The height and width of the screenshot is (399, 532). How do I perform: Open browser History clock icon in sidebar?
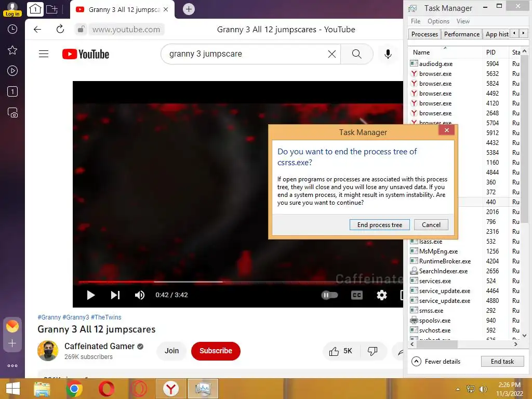click(12, 29)
